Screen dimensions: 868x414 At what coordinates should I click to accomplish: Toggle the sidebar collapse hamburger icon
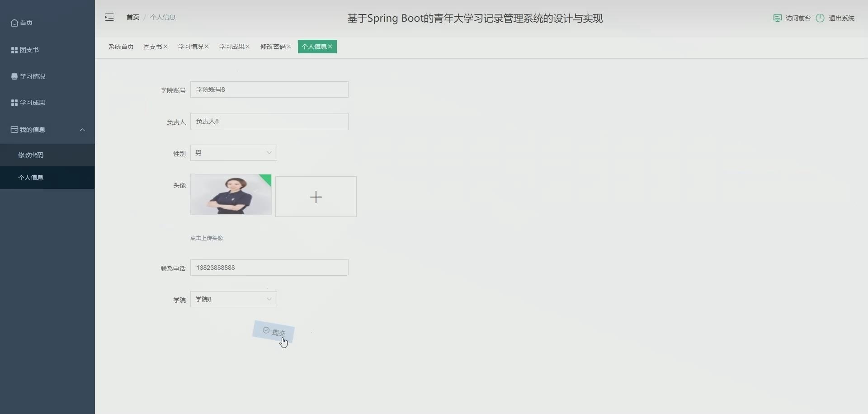[x=109, y=18]
